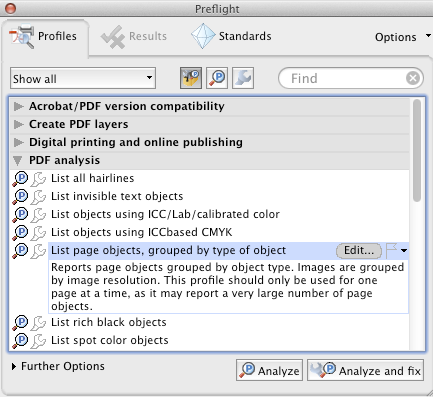Image resolution: width=433 pixels, height=397 pixels.
Task: Click the profile list scrollbar thumb
Action: click(417, 151)
